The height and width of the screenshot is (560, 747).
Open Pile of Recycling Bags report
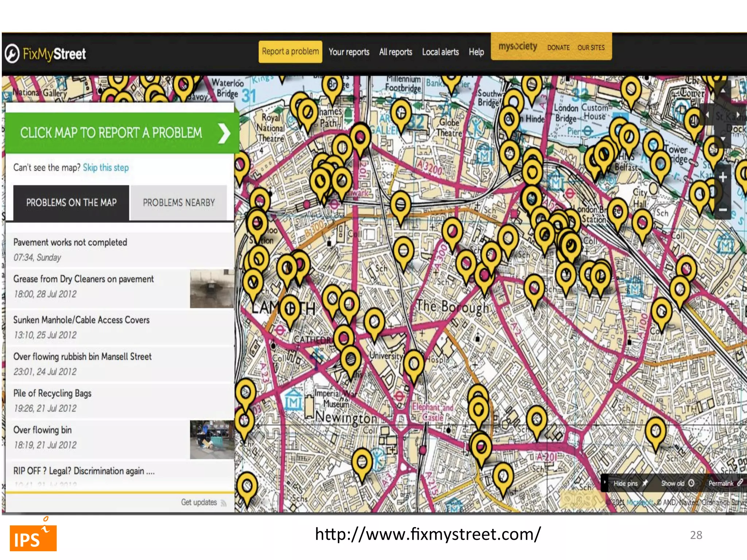tap(120, 400)
